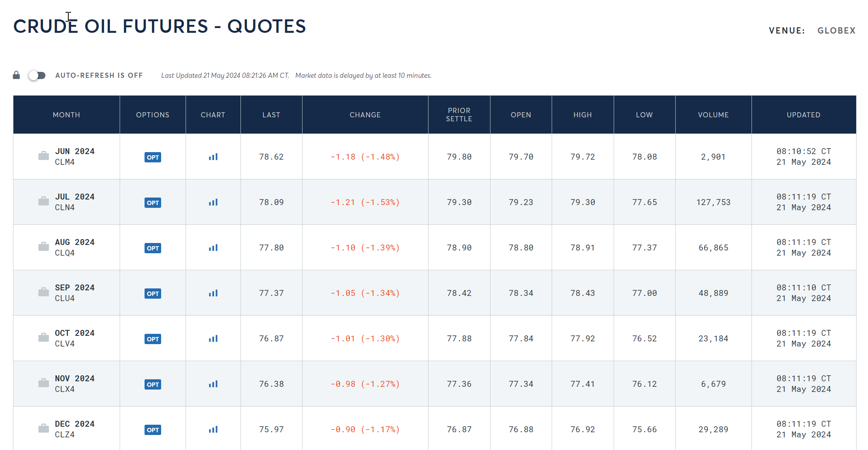Click the briefcase icon for AUG 2024
The image size is (868, 450).
(x=43, y=247)
